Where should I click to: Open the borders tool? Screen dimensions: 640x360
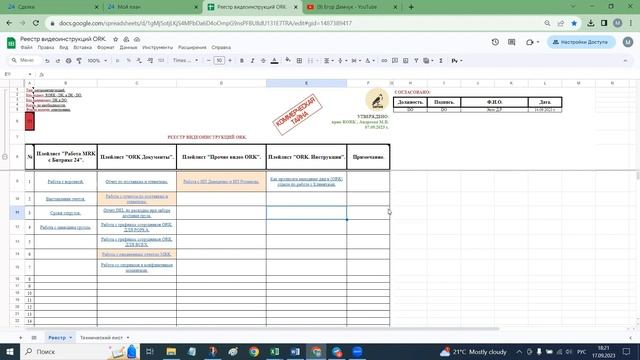(299, 60)
